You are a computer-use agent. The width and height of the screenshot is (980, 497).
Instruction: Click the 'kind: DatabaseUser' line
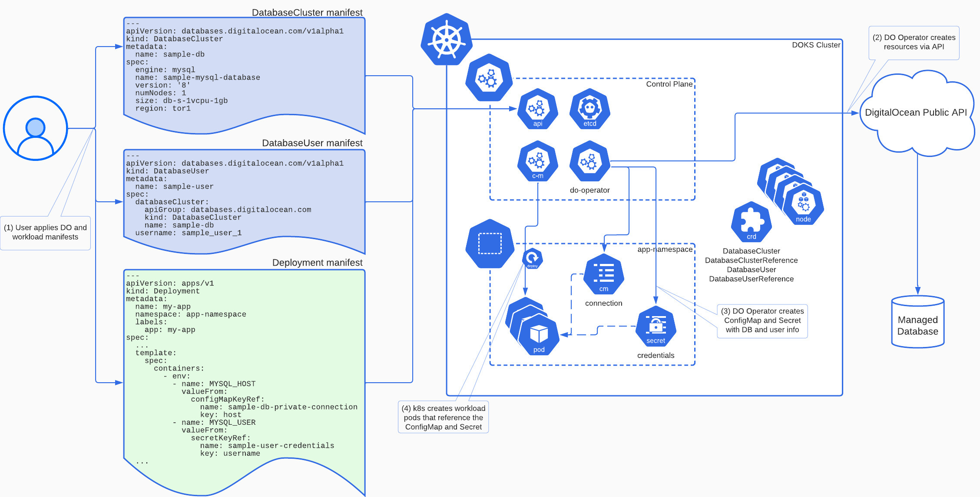tap(167, 171)
